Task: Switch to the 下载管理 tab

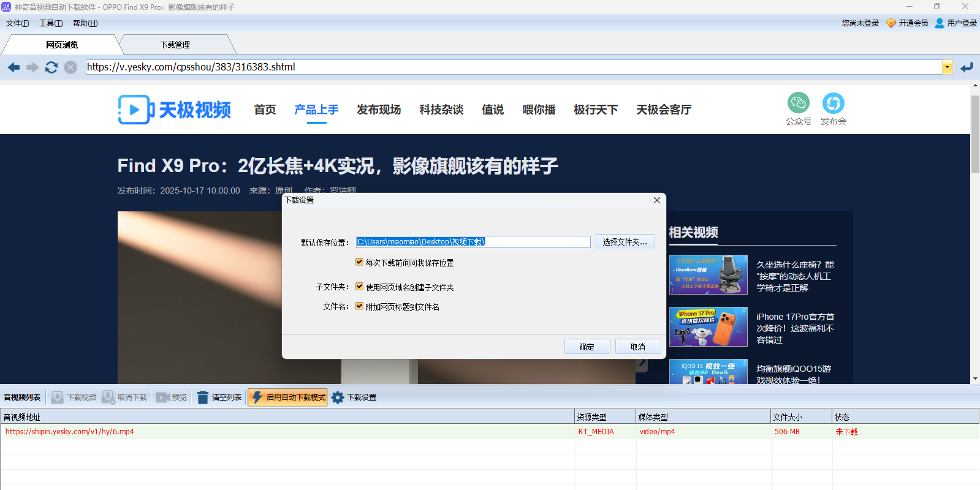Action: click(x=175, y=45)
